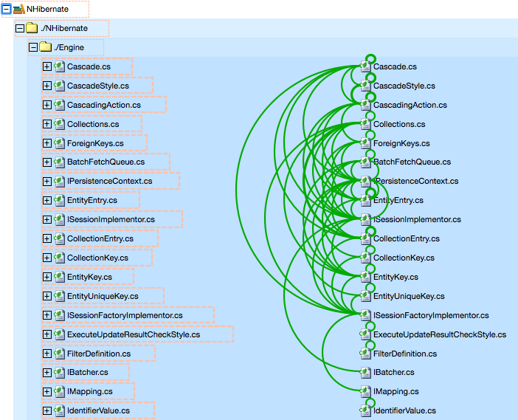This screenshot has height=420, width=518.
Task: Click EntityEntry.cs file icon in left tree
Action: 59,200
